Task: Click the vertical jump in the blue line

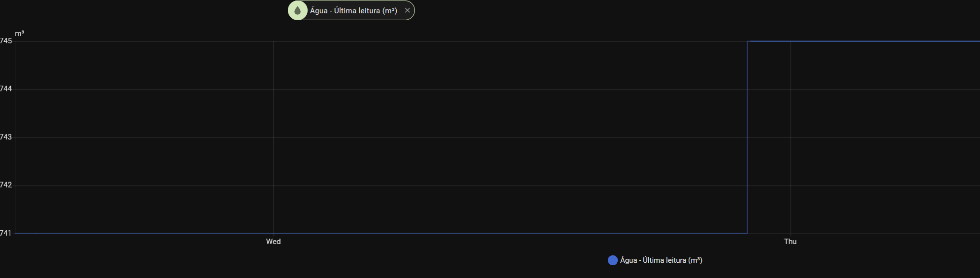Action: (x=747, y=138)
